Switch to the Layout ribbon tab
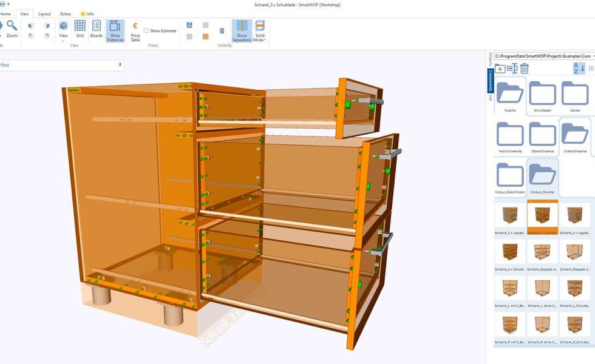Screen dimensions: 595x364 (x=44, y=13)
